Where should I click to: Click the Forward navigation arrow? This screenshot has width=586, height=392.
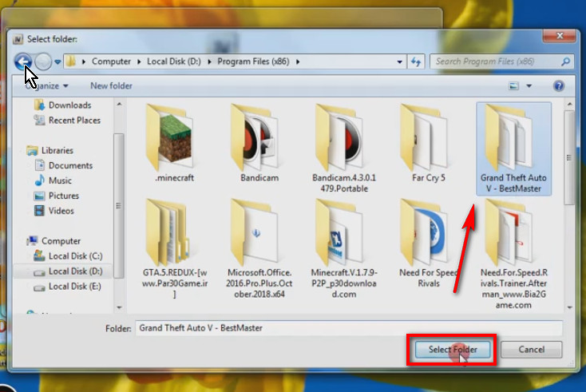(43, 61)
